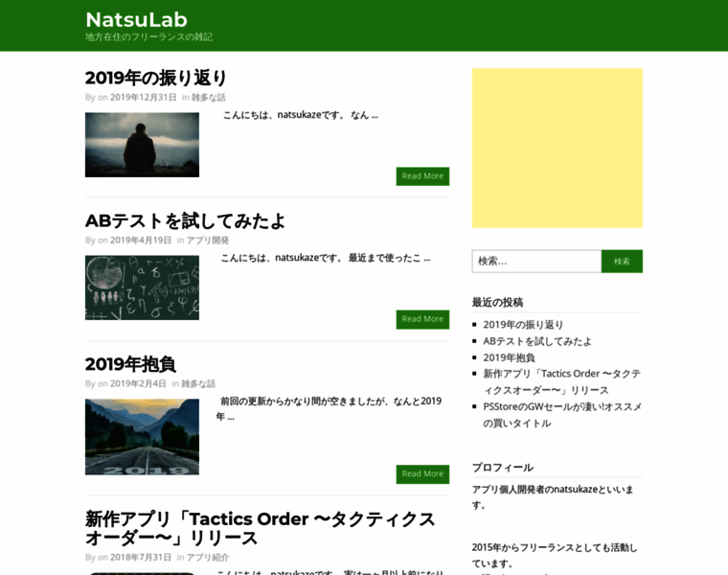
Task: Open sidebar post PSStoreのGWセールが凄い
Action: coord(562,415)
